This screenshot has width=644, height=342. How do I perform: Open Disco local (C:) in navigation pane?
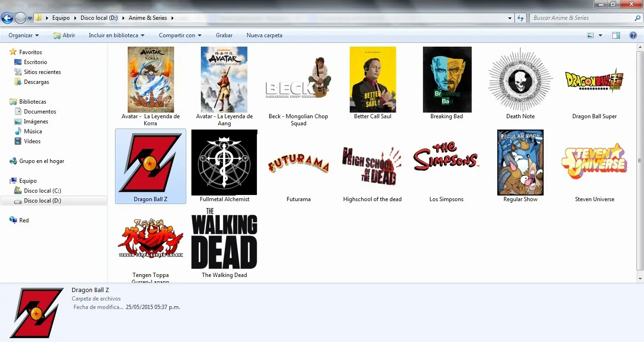pyautogui.click(x=42, y=191)
